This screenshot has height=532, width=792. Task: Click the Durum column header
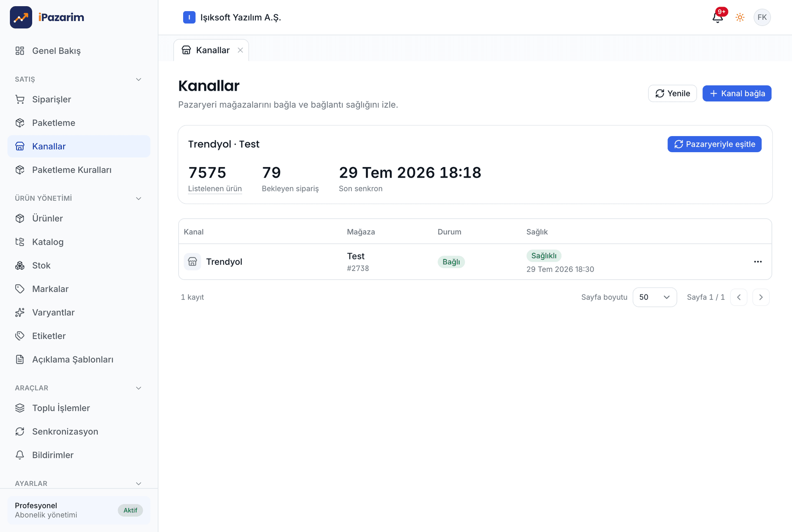pos(449,232)
